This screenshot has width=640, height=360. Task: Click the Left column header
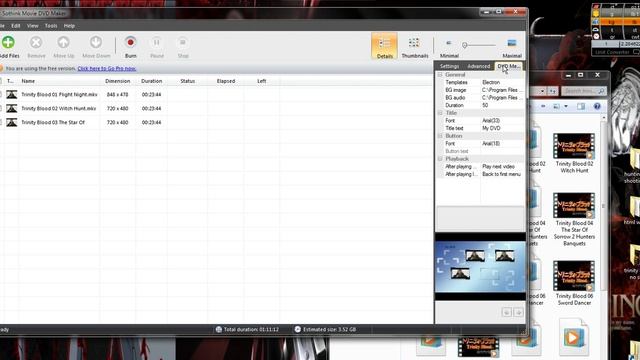click(262, 81)
